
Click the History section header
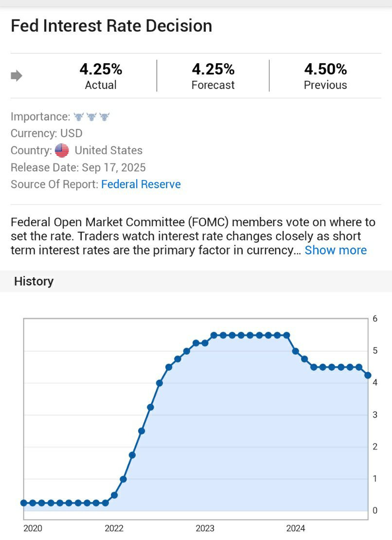(x=34, y=281)
